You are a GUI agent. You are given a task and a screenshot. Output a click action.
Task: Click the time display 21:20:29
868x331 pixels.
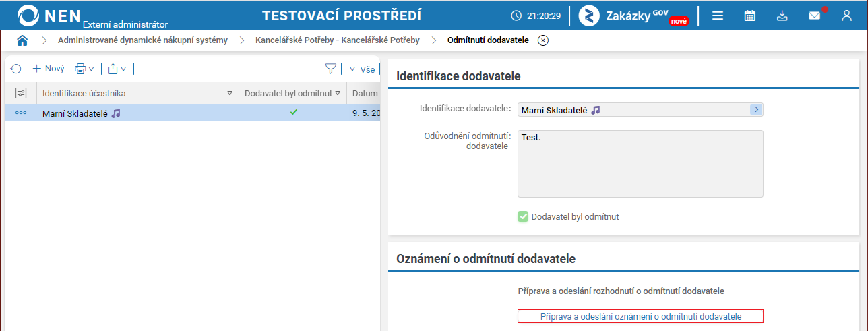(544, 16)
